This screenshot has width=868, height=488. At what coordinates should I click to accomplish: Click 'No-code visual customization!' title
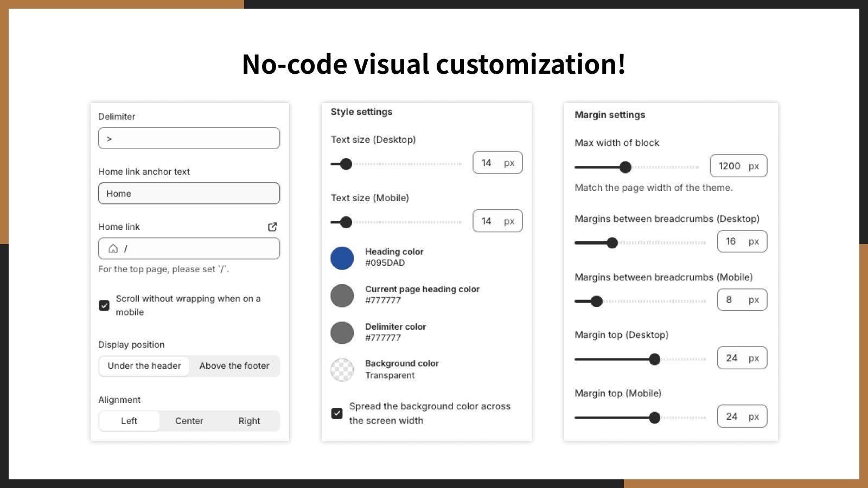434,64
